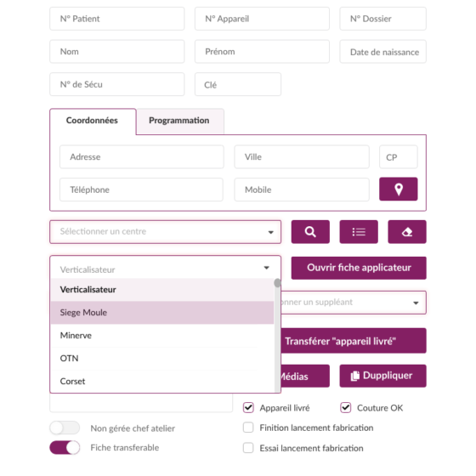Click Transférer "appareil livré" button
This screenshot has width=476, height=476.
(354, 341)
